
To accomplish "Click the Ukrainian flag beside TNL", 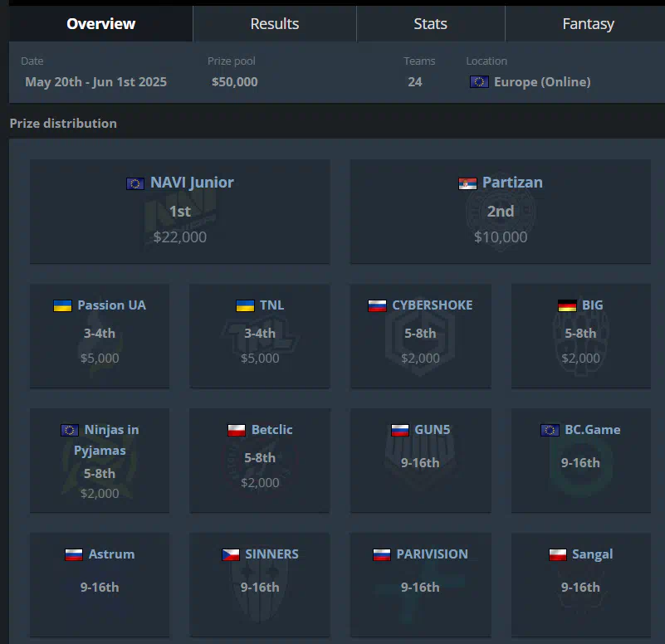I will [245, 305].
